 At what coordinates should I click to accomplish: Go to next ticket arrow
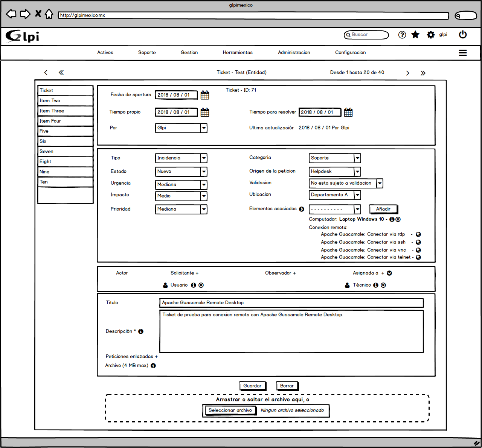[407, 73]
